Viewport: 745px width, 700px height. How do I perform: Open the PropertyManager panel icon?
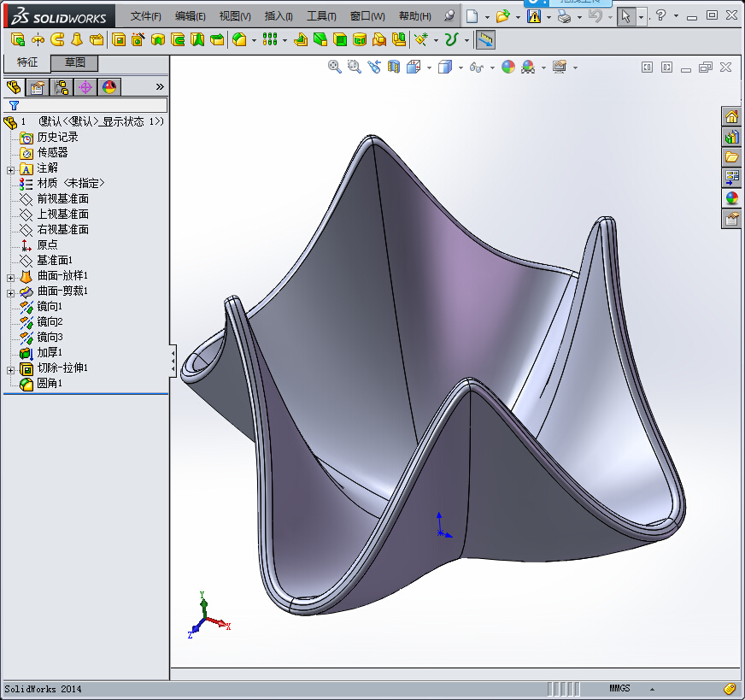point(35,86)
